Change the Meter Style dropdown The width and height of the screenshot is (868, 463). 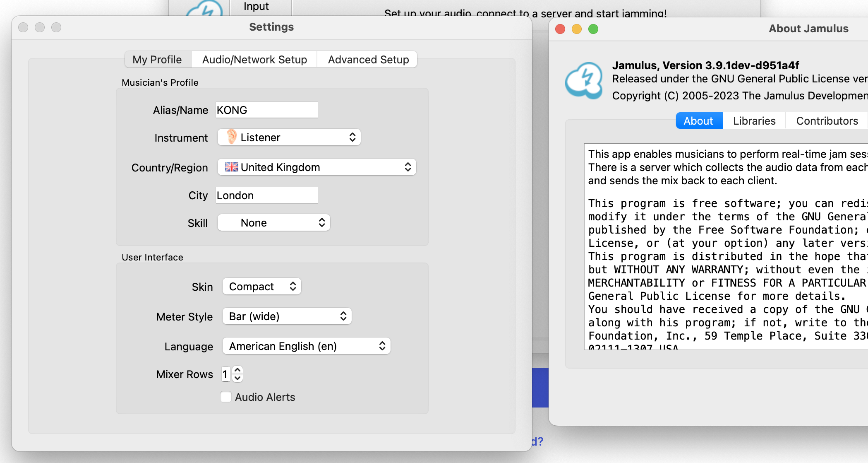click(x=287, y=316)
